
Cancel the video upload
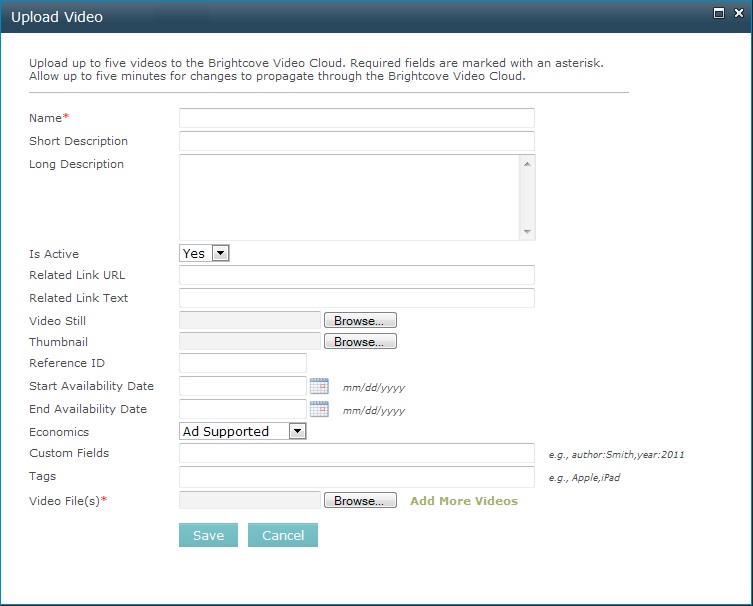tap(283, 535)
